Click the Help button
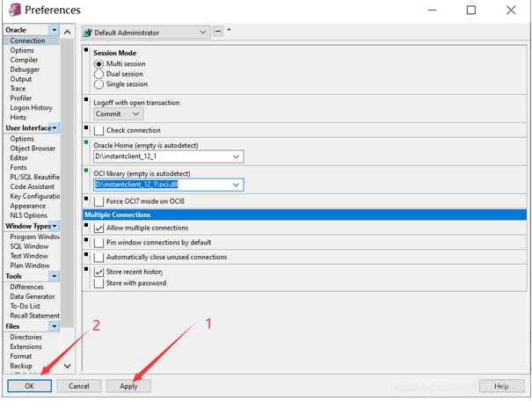The width and height of the screenshot is (532, 408). [x=501, y=386]
